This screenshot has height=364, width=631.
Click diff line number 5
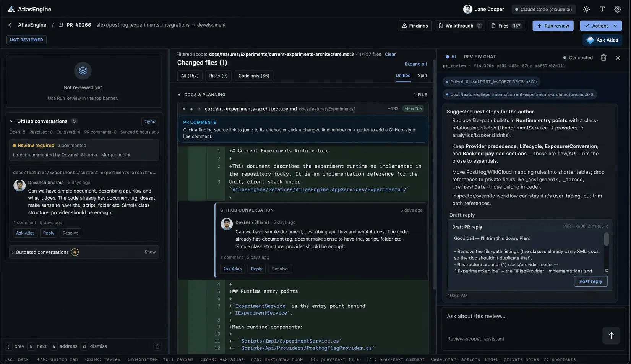tap(219, 291)
